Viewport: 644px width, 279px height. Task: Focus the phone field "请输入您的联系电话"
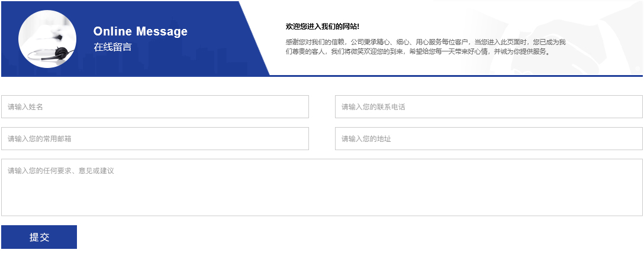tap(488, 107)
